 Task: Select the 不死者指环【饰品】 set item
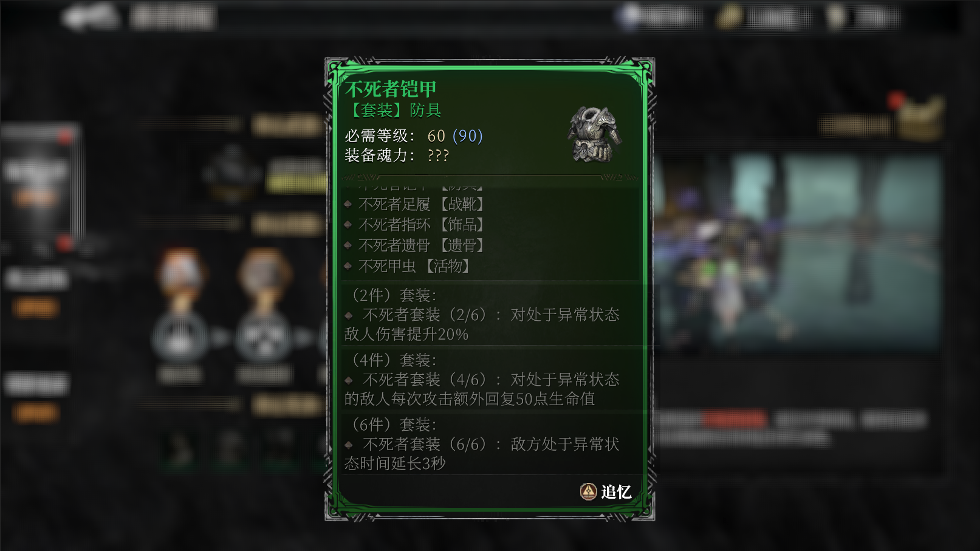421,225
